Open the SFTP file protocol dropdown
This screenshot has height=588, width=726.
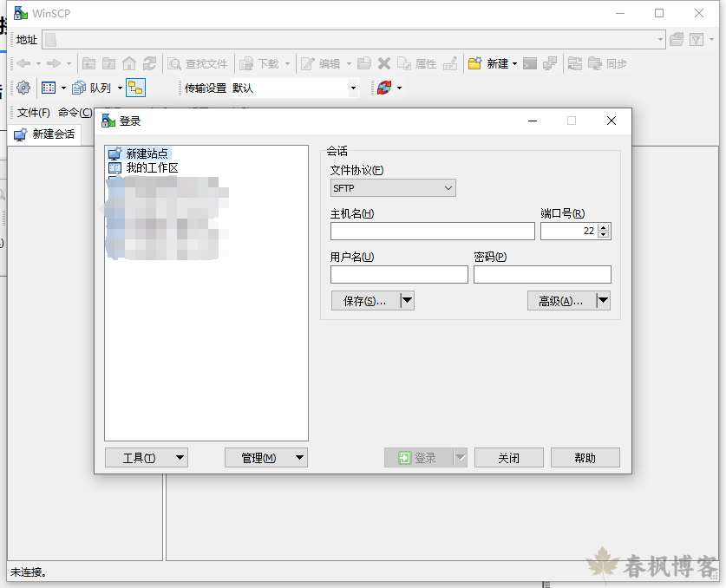pos(393,188)
